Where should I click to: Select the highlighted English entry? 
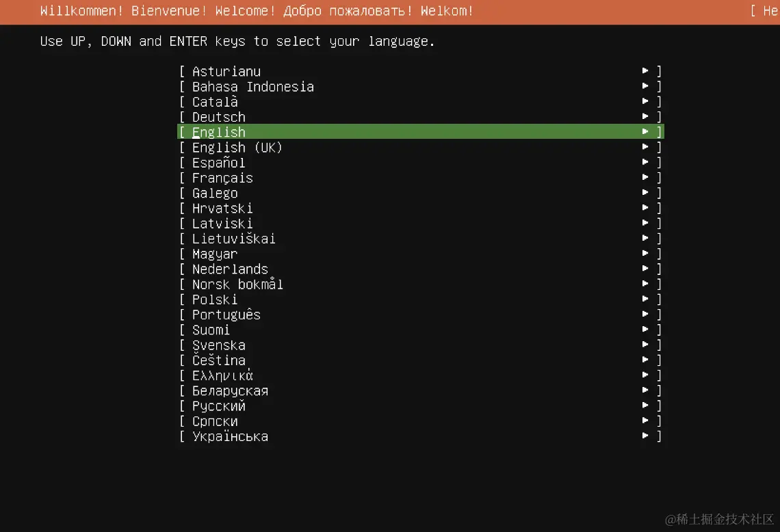pos(420,132)
